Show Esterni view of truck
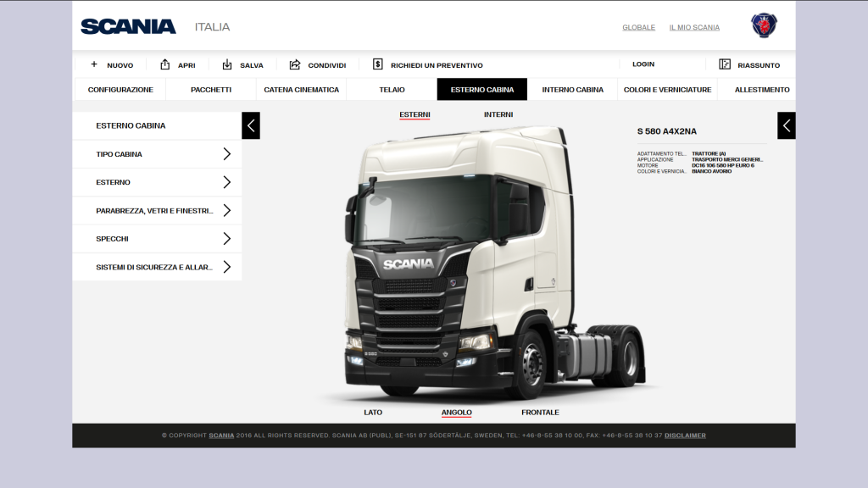 pyautogui.click(x=415, y=114)
